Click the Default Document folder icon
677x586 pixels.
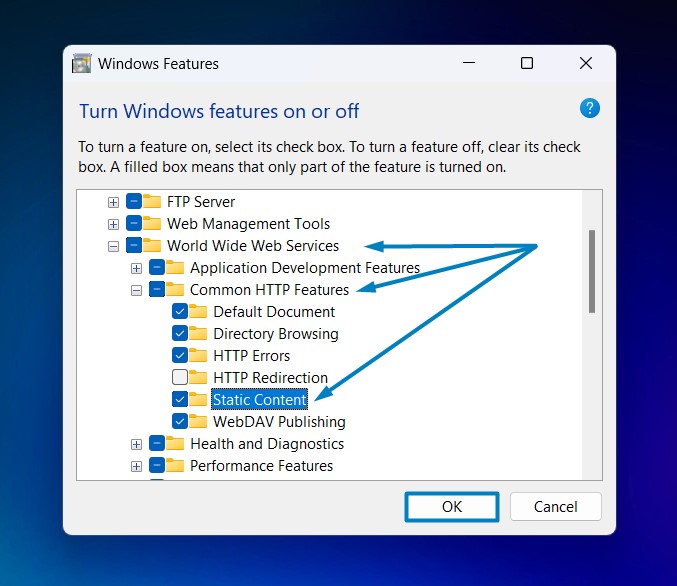pyautogui.click(x=198, y=311)
